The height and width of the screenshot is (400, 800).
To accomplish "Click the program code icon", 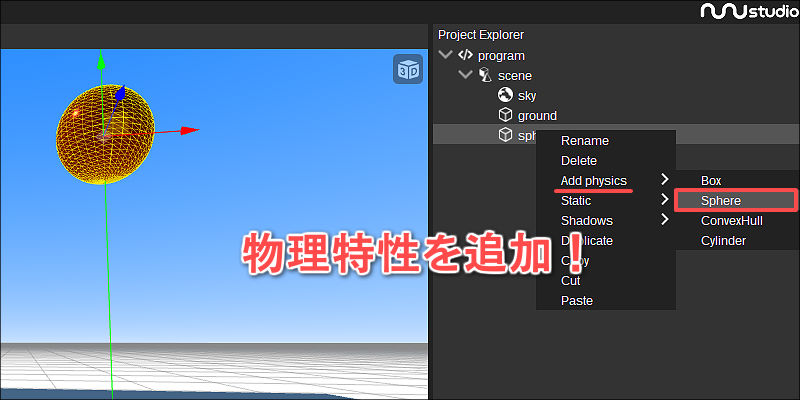I will [465, 55].
